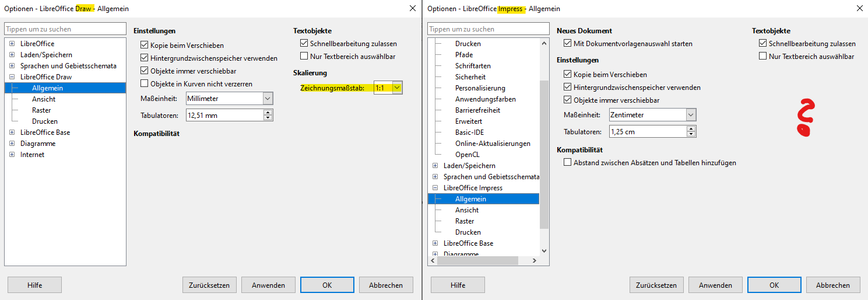Image resolution: width=868 pixels, height=300 pixels.
Task: Expand Diagramme node in Draw window
Action: coord(12,144)
